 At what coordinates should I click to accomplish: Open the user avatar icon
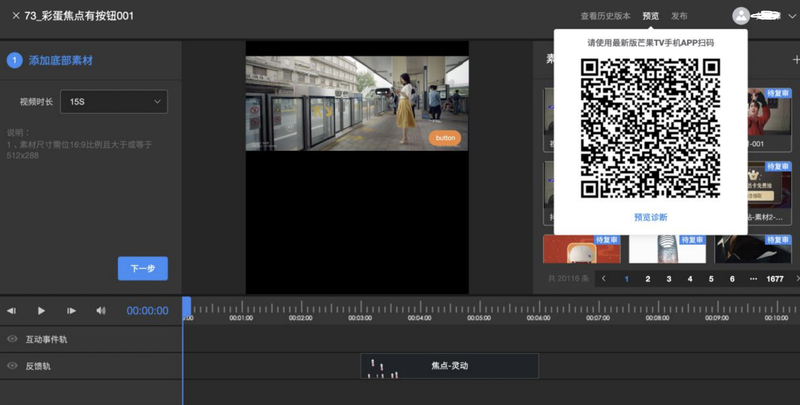741,16
